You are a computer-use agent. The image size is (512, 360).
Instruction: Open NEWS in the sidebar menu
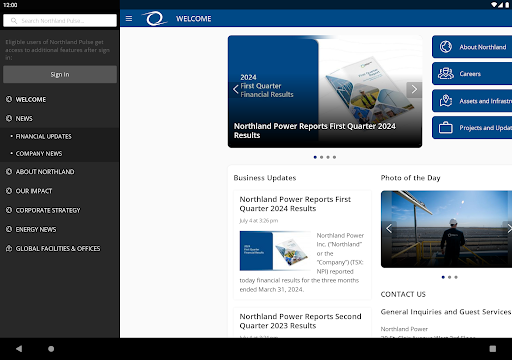60,118
